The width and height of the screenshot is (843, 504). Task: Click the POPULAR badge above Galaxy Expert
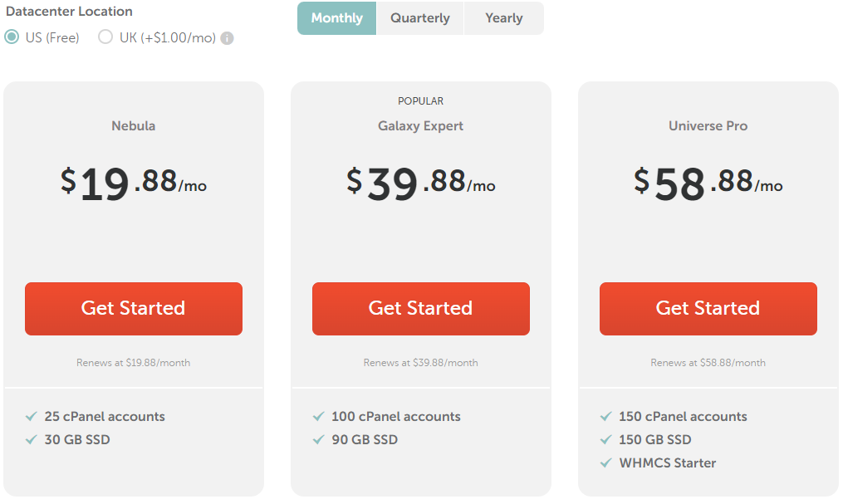tap(421, 101)
